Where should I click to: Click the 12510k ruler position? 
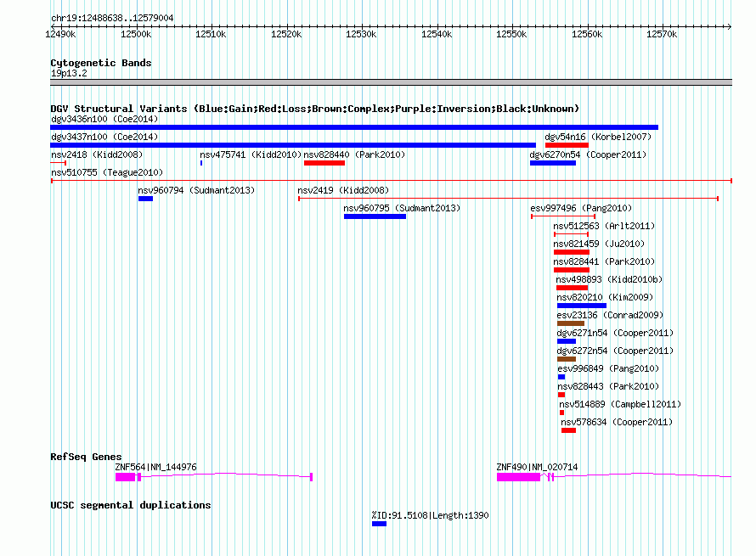click(211, 34)
